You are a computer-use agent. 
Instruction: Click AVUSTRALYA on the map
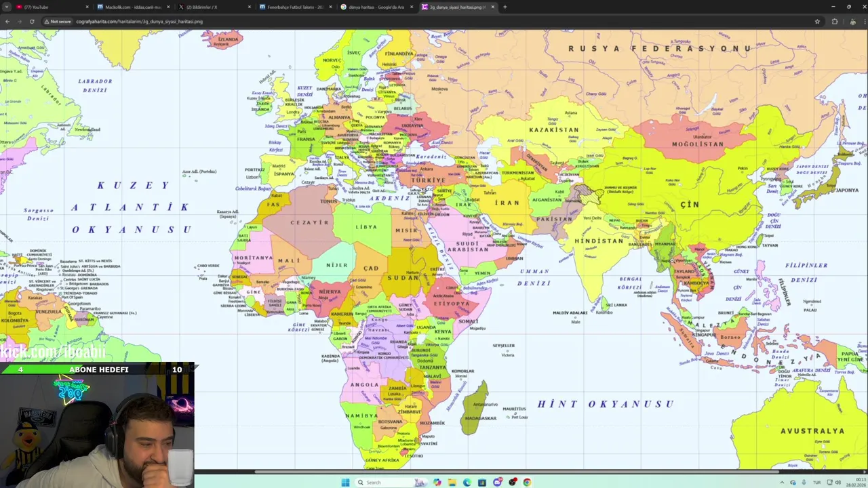point(812,431)
